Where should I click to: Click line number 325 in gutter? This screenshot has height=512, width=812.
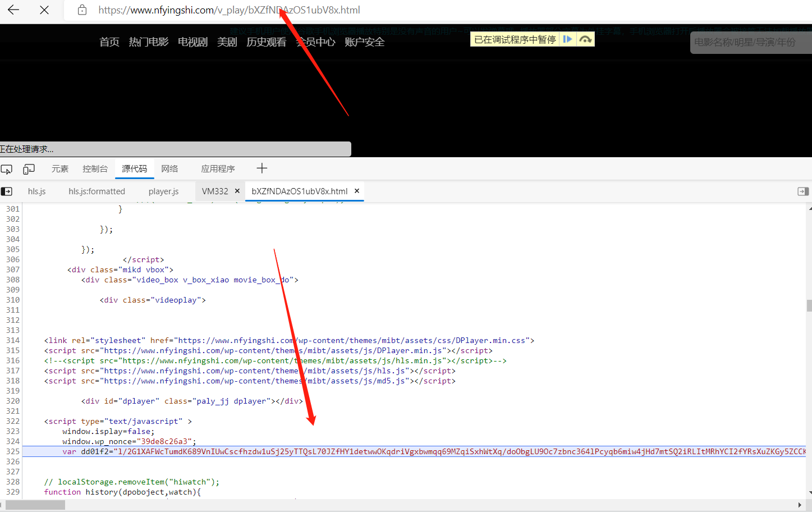click(x=13, y=451)
